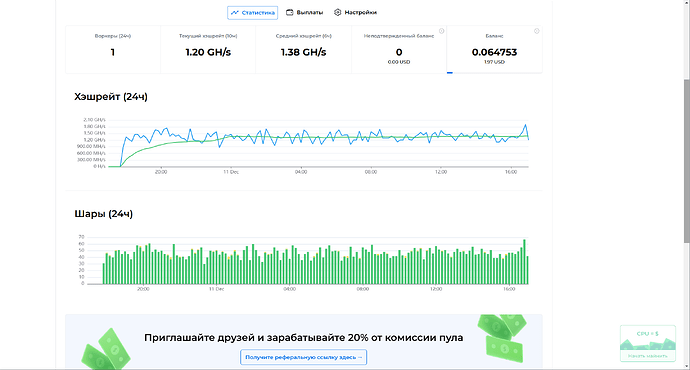Screen dimensions: 690x370
Task: Click the green money stack icon on right
Action: click(503, 337)
